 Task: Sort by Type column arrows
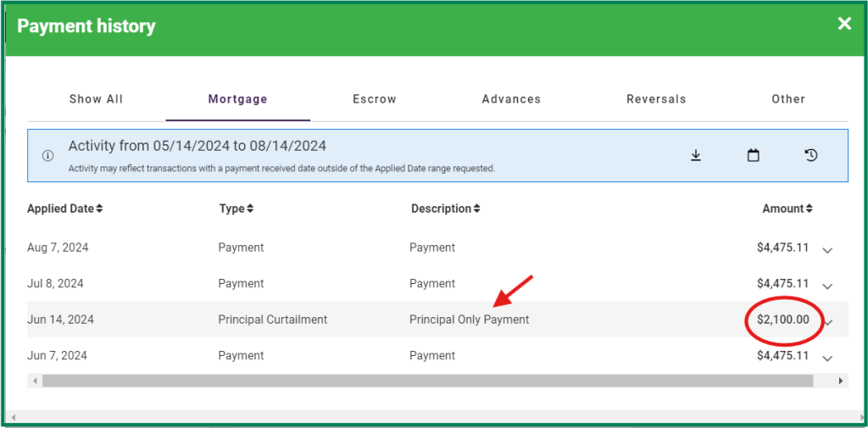[x=250, y=208]
